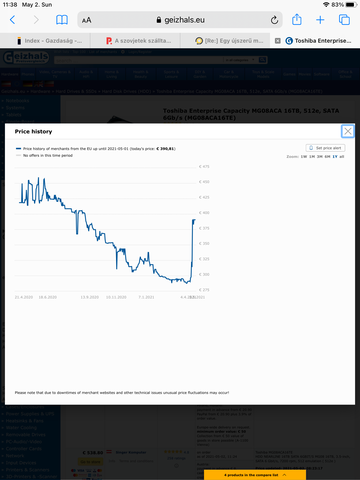Show the Safari tab overview
The height and width of the screenshot is (480, 360).
344,20
